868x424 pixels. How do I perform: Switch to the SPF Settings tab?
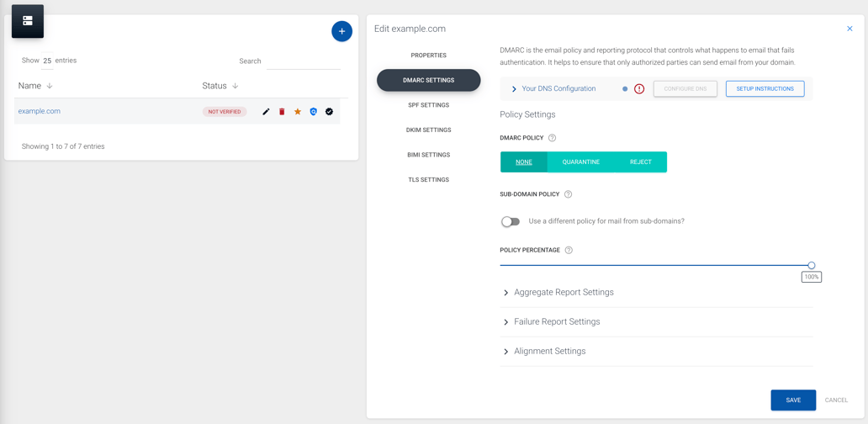428,105
